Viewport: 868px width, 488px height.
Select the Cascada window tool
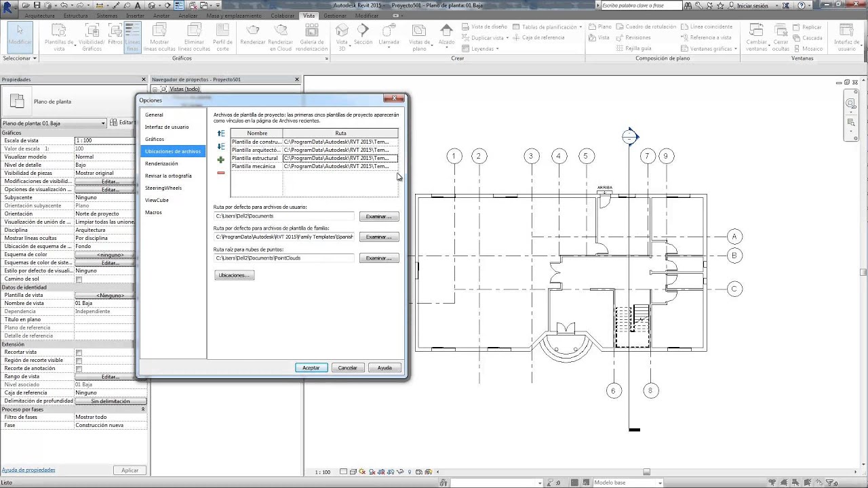(x=808, y=38)
